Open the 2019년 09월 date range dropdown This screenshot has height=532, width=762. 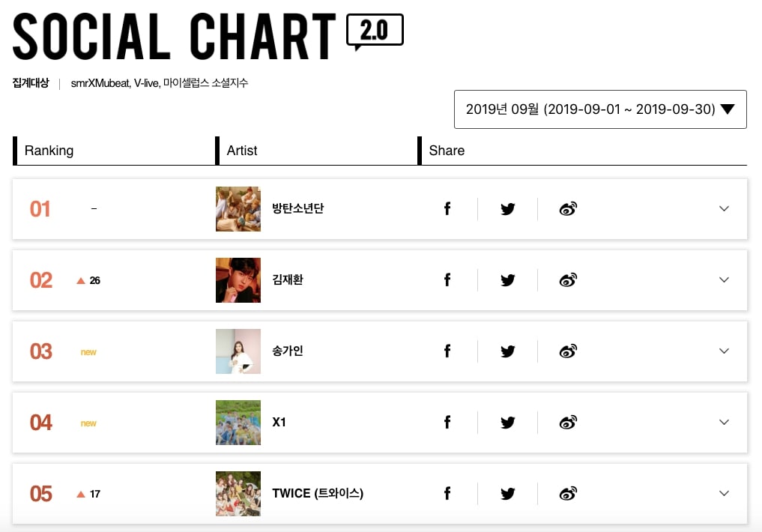(x=600, y=109)
